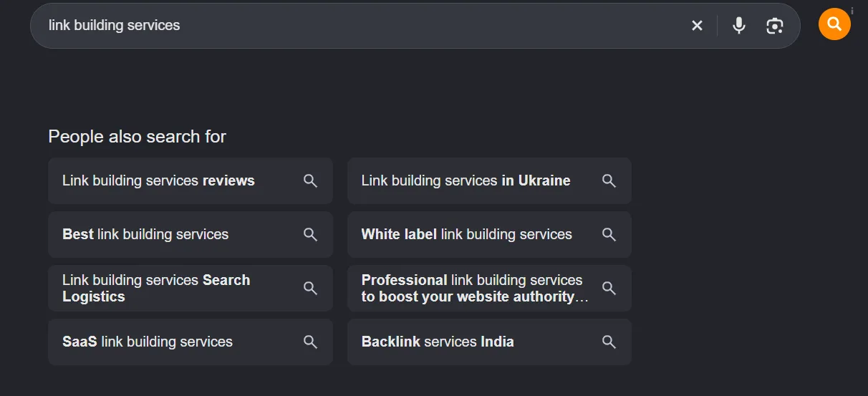Start voice search with the microphone icon

pyautogui.click(x=739, y=26)
